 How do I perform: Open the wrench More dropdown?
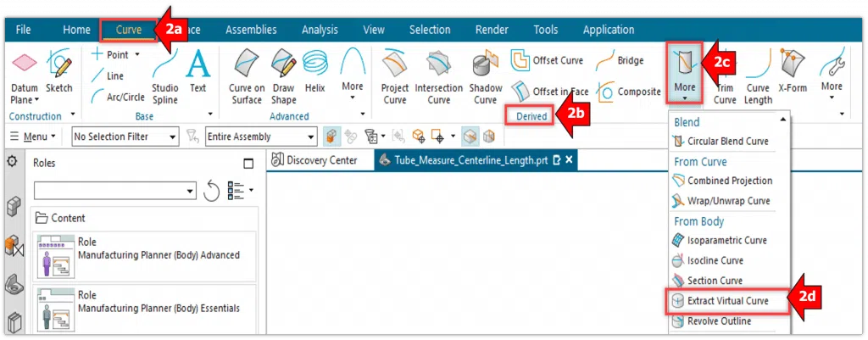(832, 75)
